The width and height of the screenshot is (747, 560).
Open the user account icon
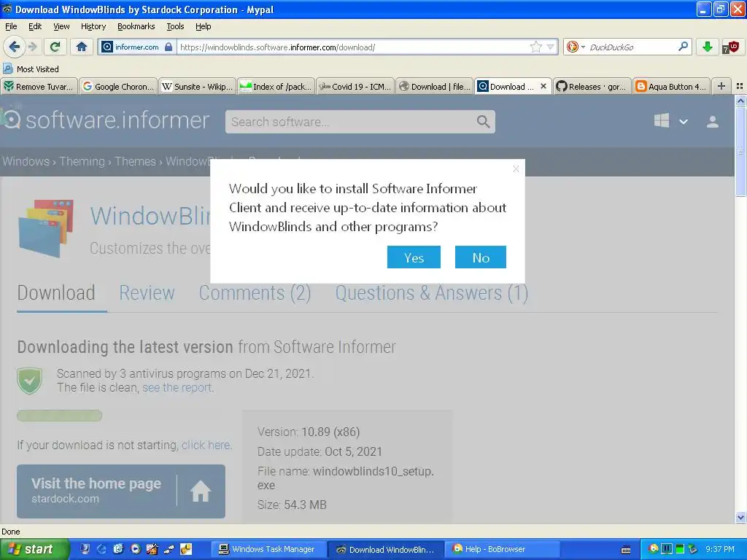tap(713, 122)
